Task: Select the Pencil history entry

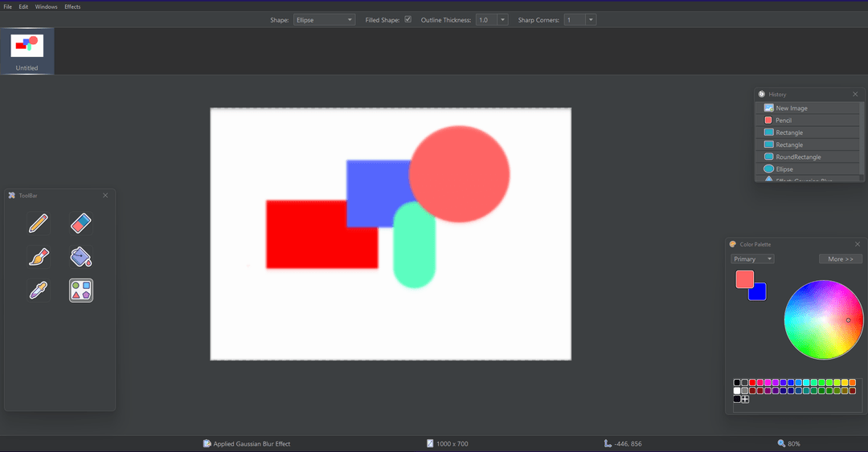Action: pyautogui.click(x=809, y=120)
